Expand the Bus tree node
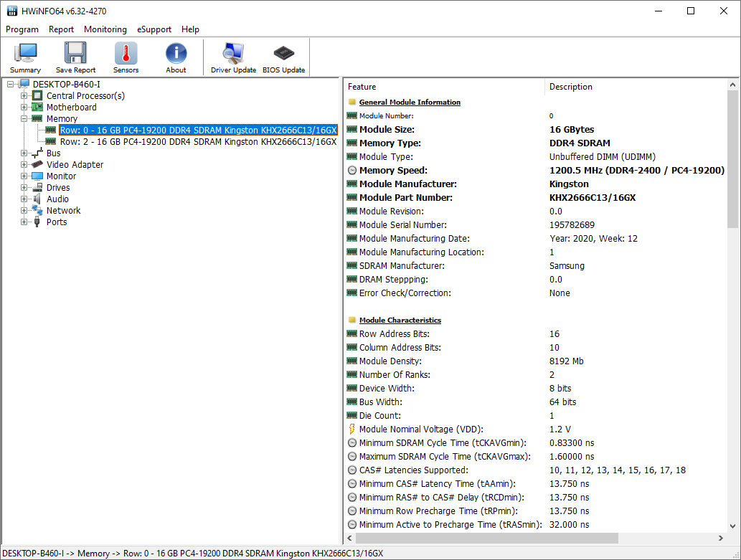Image resolution: width=741 pixels, height=560 pixels. (24, 153)
